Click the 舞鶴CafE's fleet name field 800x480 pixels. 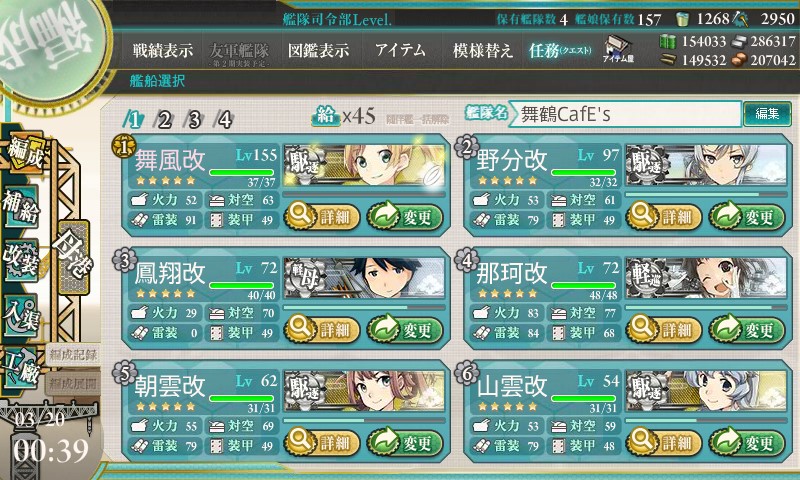click(625, 114)
